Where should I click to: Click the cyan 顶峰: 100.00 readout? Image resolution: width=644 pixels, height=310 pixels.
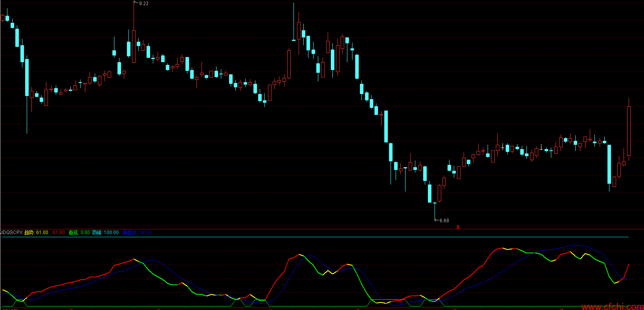105,232
